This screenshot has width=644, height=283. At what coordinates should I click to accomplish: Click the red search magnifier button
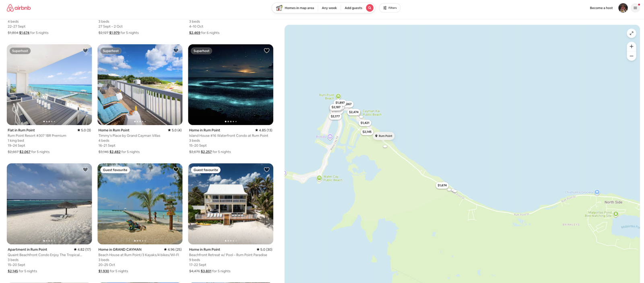tap(369, 8)
